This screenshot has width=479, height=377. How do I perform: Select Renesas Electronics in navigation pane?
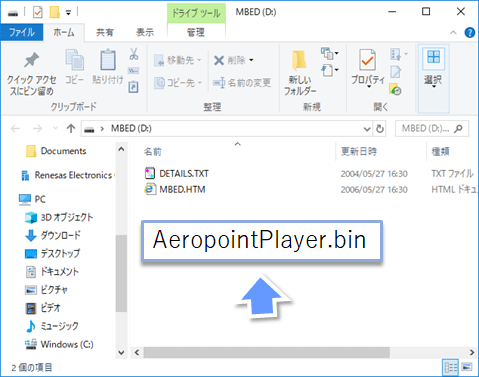(73, 175)
